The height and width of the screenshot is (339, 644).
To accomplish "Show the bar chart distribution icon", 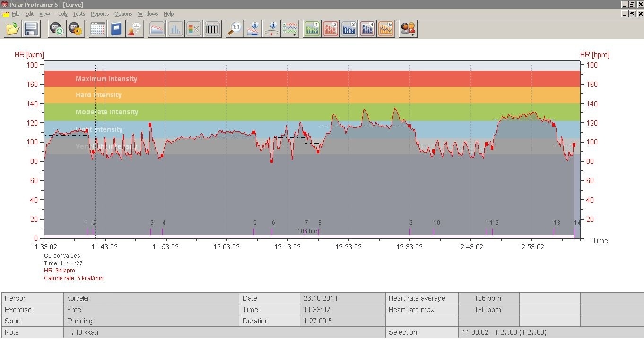I will click(x=175, y=29).
